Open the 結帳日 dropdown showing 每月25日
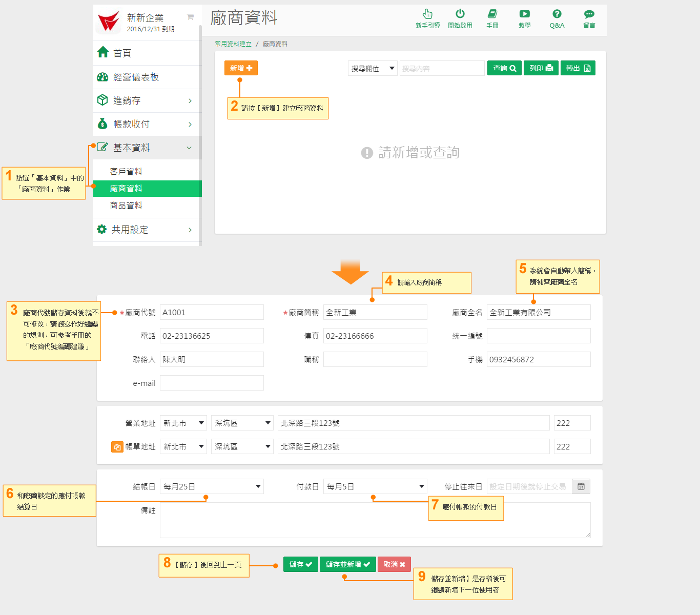700x615 pixels. [x=212, y=486]
